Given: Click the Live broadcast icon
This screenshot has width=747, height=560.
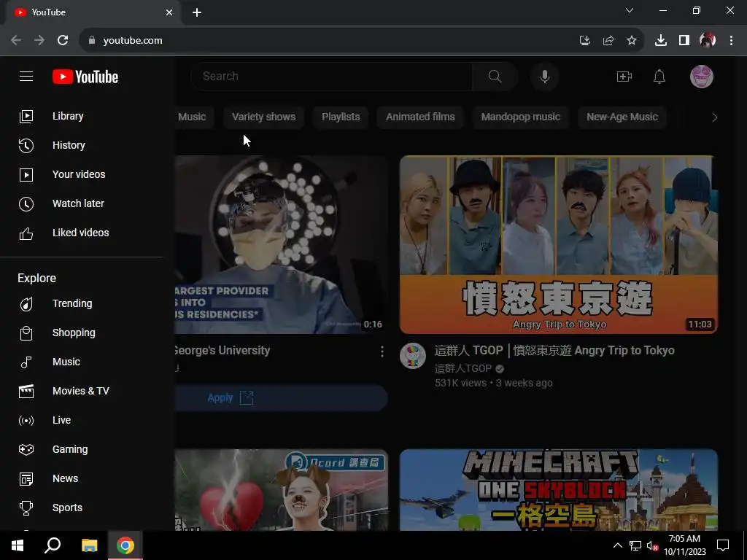Looking at the screenshot, I should pyautogui.click(x=26, y=421).
